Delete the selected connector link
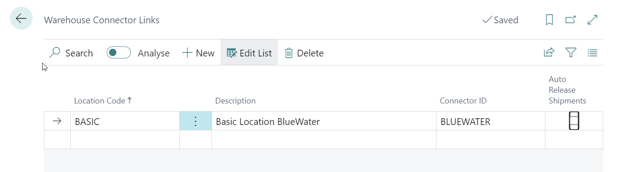 [x=304, y=53]
